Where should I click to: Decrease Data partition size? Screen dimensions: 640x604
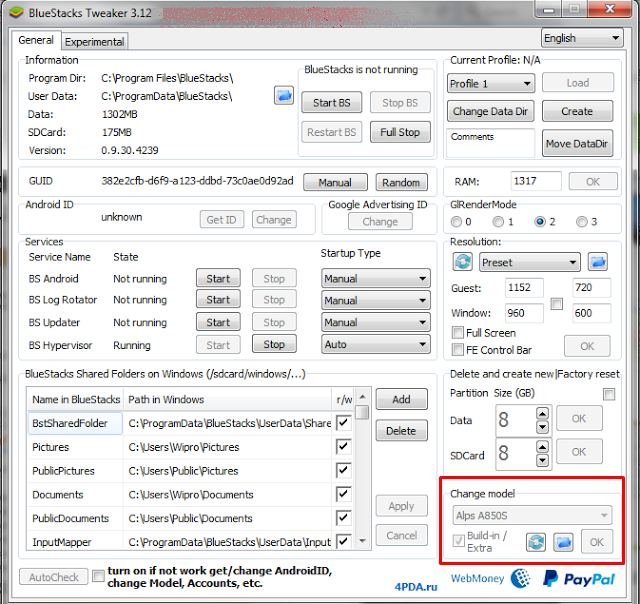(542, 427)
